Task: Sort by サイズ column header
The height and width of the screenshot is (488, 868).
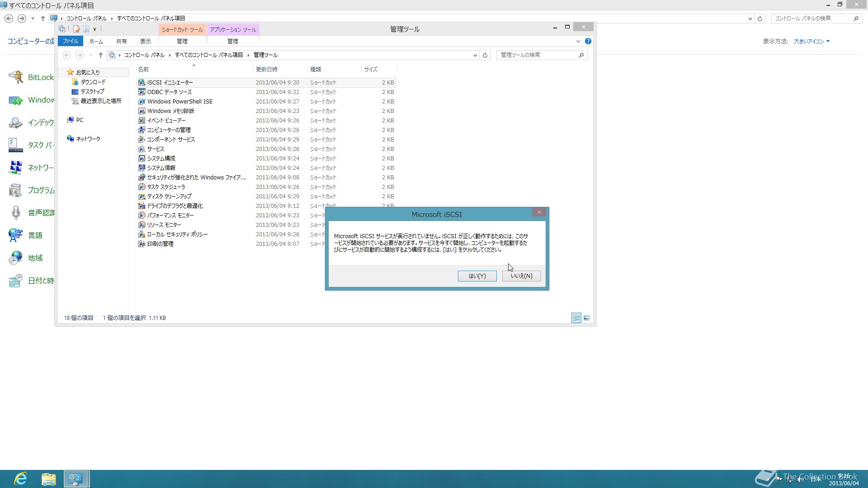Action: coord(379,69)
